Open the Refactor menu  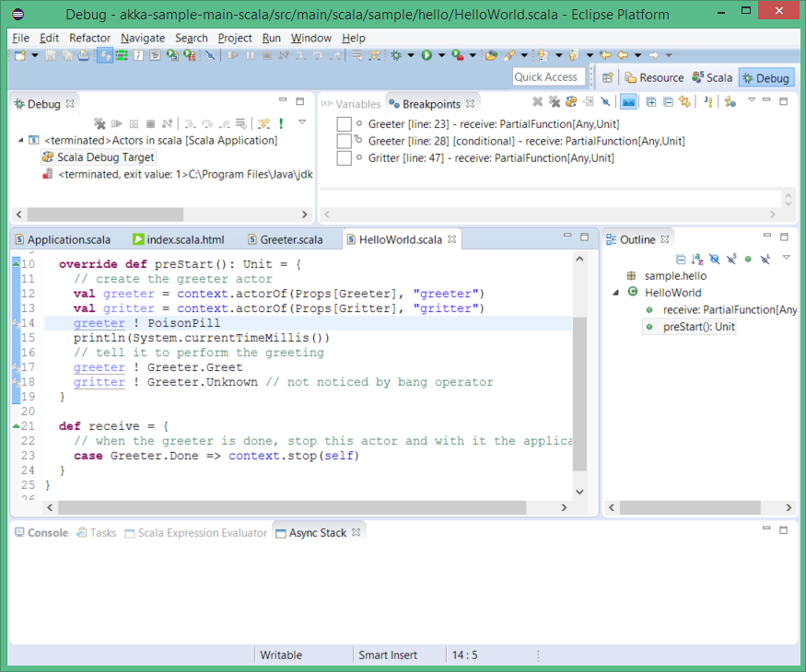click(89, 38)
